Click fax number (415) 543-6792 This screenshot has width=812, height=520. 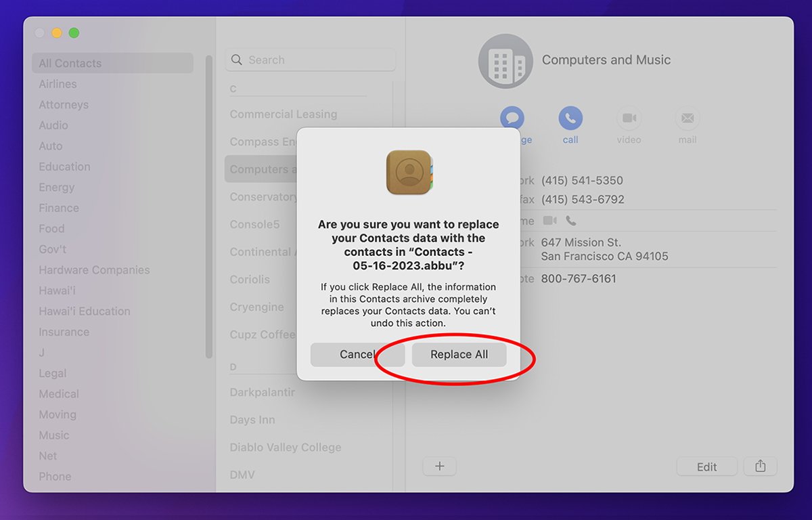(x=583, y=200)
